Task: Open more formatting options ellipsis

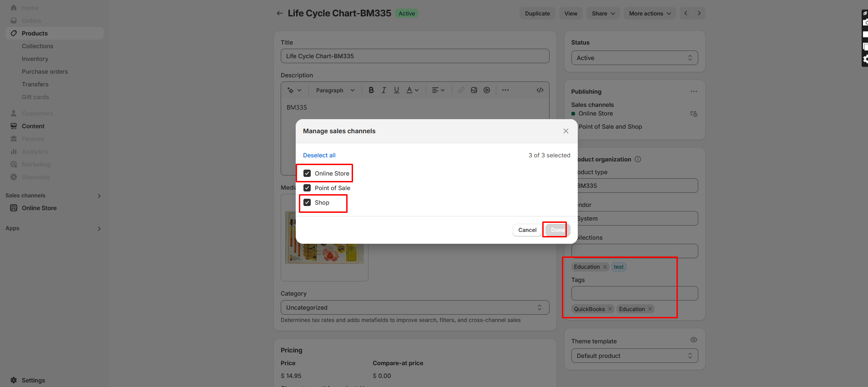Action: pos(505,90)
